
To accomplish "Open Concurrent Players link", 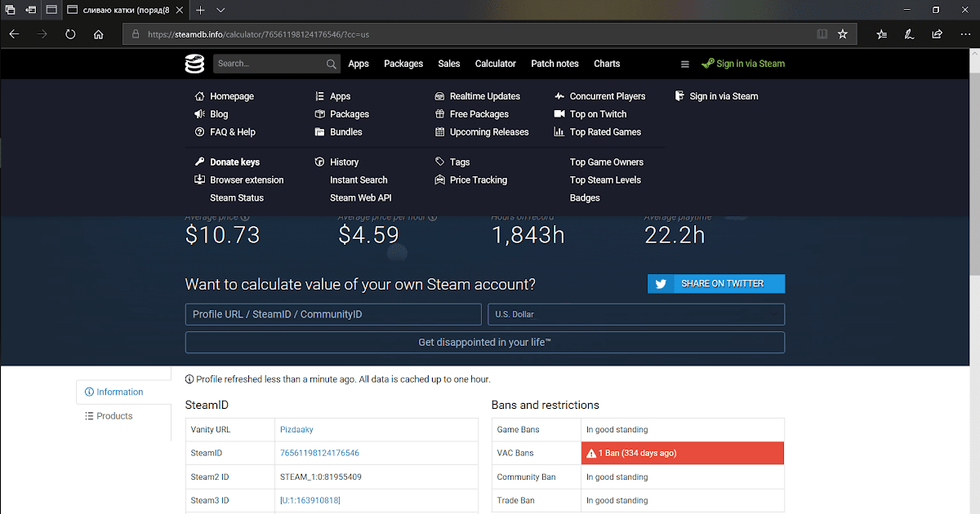I will (600, 96).
